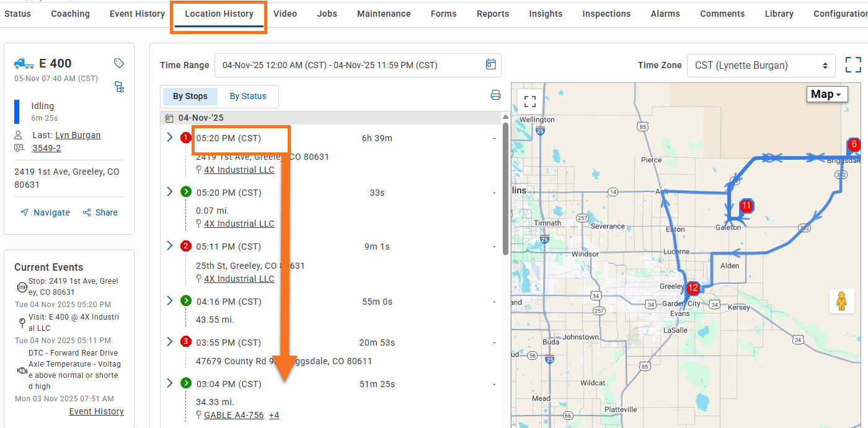868x428 pixels.
Task: Open the Event History tab
Action: point(137,14)
